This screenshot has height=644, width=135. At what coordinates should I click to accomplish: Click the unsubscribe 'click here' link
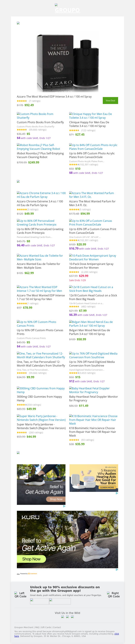pyautogui.click(x=117, y=634)
